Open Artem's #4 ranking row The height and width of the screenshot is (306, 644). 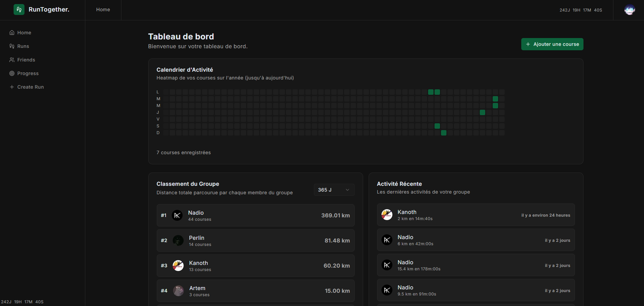coord(255,291)
